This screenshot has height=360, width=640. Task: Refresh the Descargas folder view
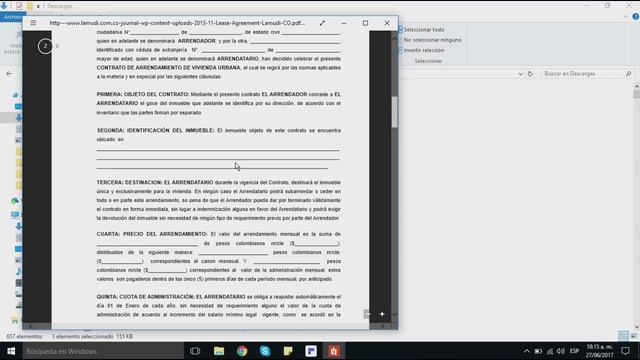pos(530,74)
